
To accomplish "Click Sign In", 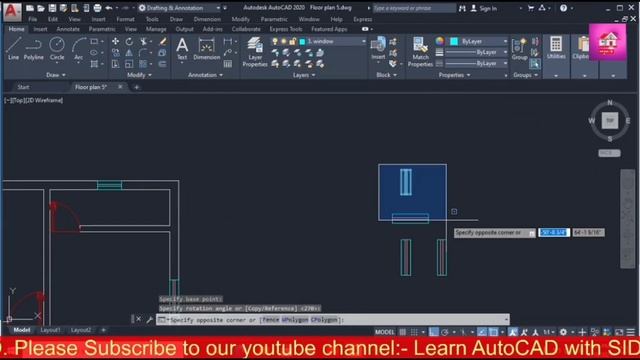I will pyautogui.click(x=484, y=8).
